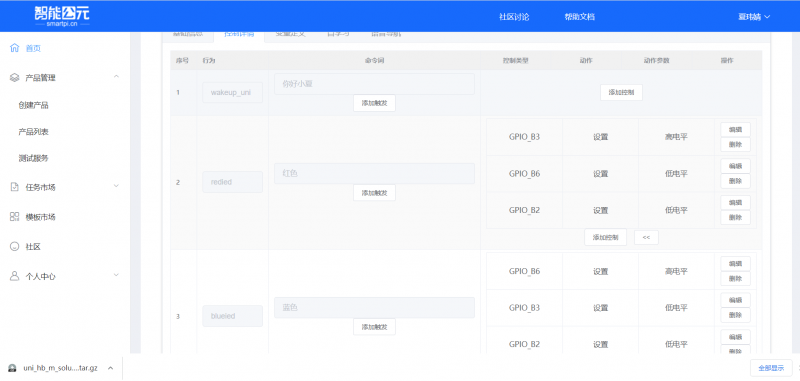Viewport: 800px width, 381px height.
Task: Click the 智能公元 smartpi.cn logo
Action: click(x=62, y=16)
